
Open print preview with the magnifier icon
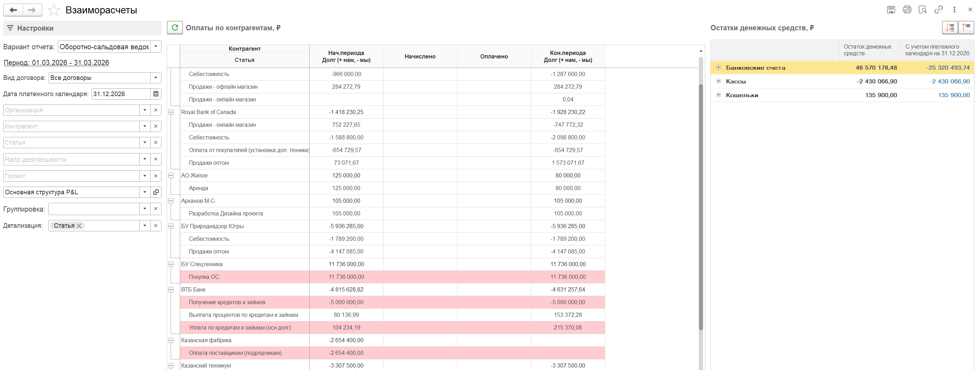click(x=922, y=10)
